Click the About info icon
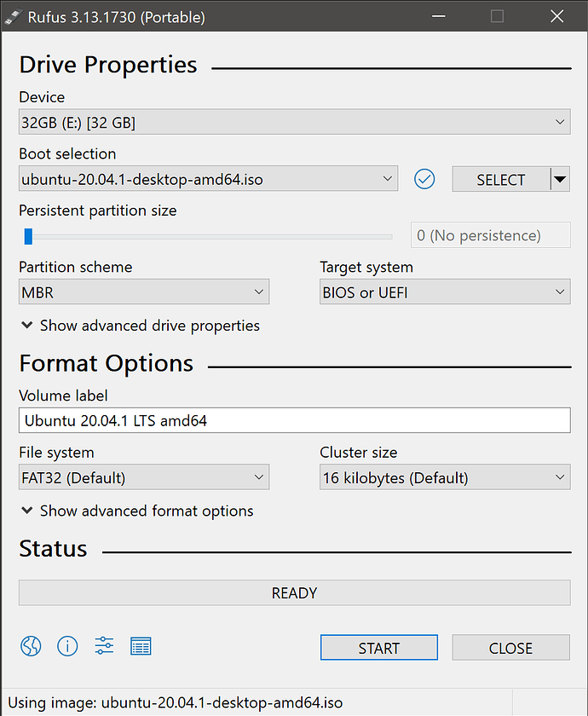588x716 pixels. point(67,646)
